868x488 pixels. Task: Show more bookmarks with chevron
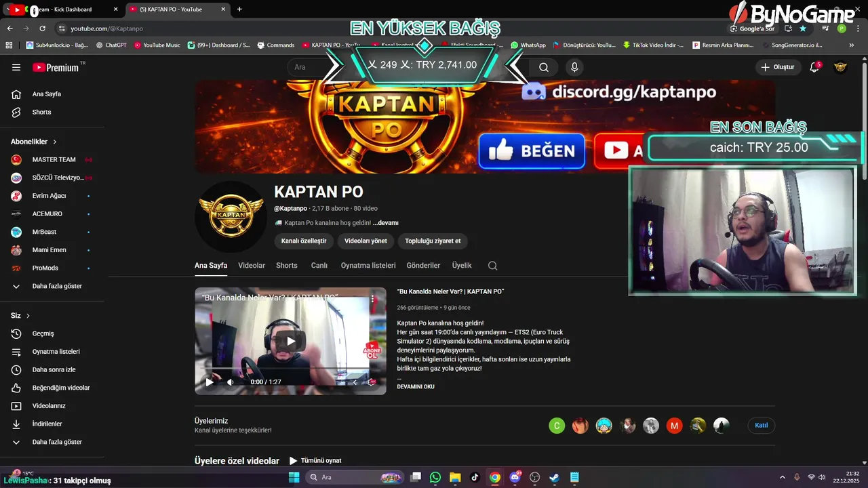click(x=852, y=45)
